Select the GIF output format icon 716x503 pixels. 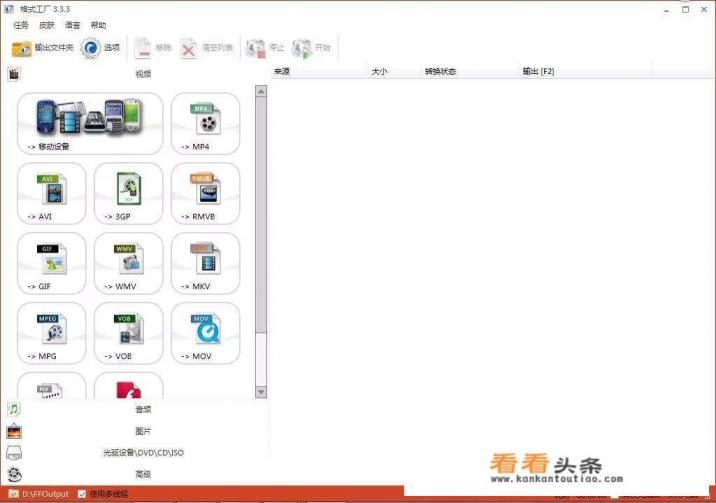click(x=51, y=262)
